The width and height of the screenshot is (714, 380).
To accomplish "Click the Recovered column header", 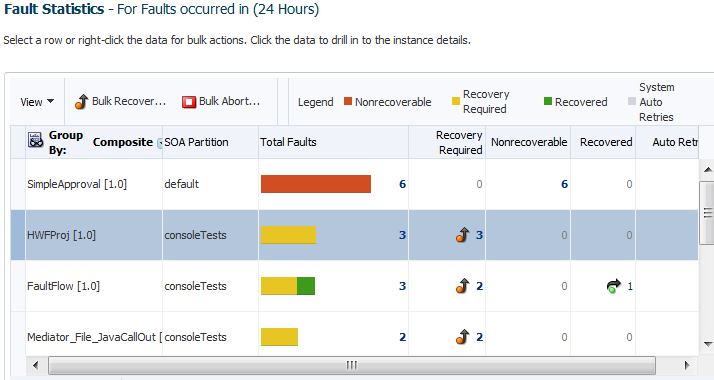I will click(606, 142).
